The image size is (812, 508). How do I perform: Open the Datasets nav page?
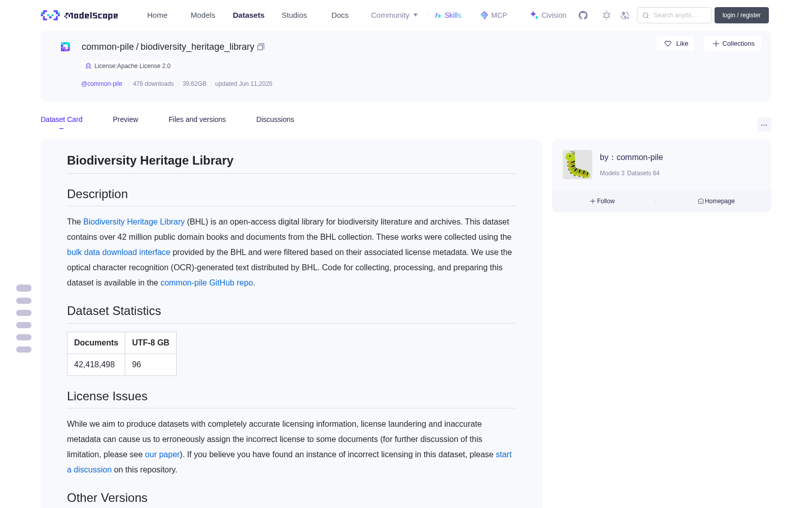(249, 15)
